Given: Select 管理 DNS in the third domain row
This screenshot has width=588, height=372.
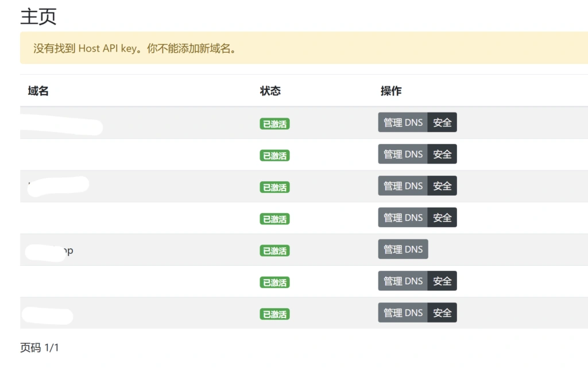Looking at the screenshot, I should tap(403, 186).
